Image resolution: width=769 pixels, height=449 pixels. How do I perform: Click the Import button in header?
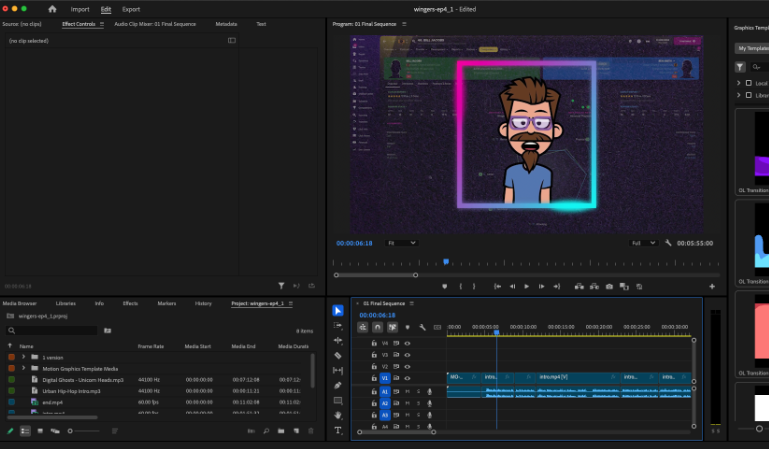pyautogui.click(x=80, y=9)
